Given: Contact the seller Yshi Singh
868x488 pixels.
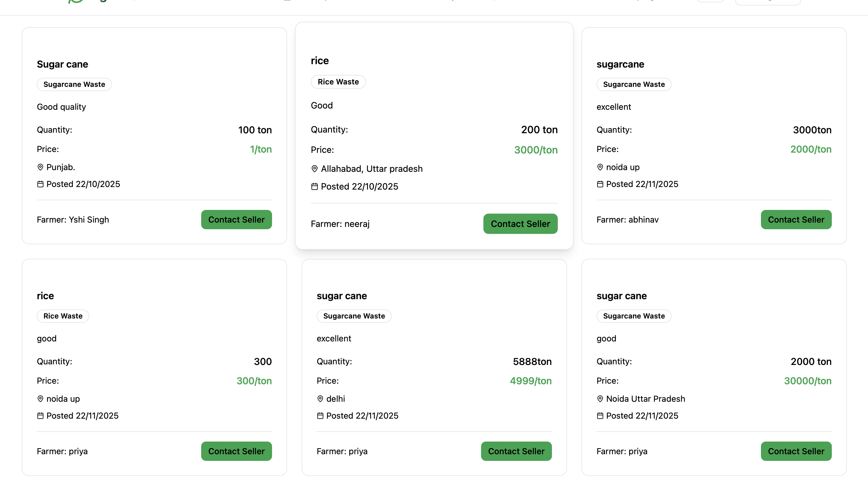Looking at the screenshot, I should (x=236, y=220).
